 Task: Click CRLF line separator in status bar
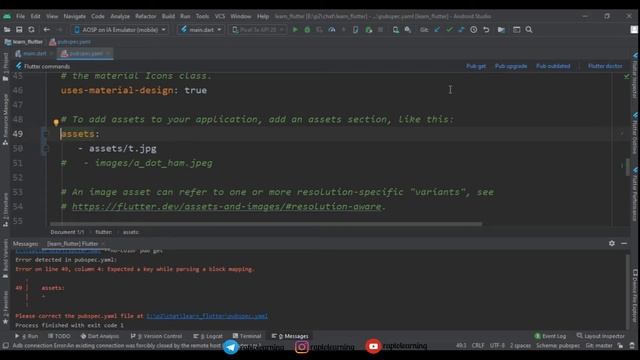pyautogui.click(x=478, y=346)
